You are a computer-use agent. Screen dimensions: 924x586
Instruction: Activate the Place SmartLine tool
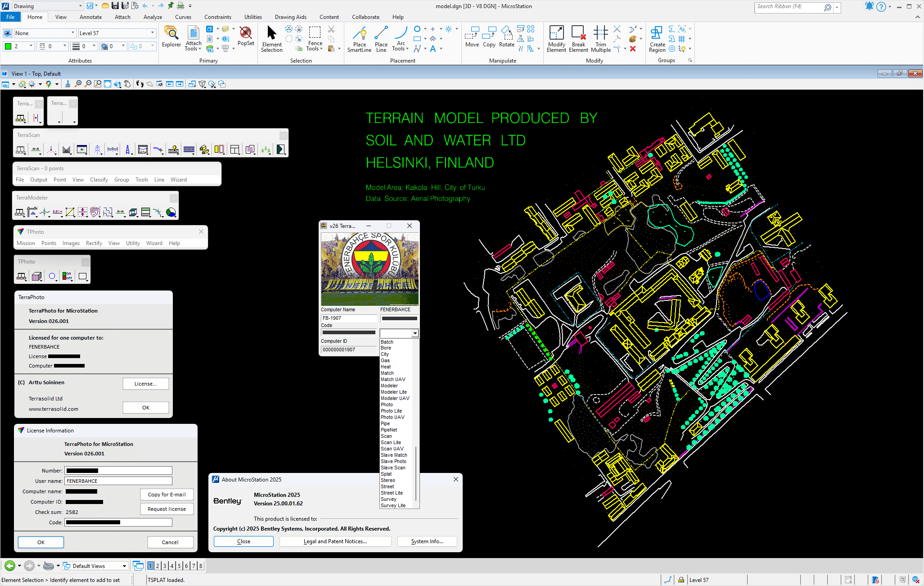point(359,38)
